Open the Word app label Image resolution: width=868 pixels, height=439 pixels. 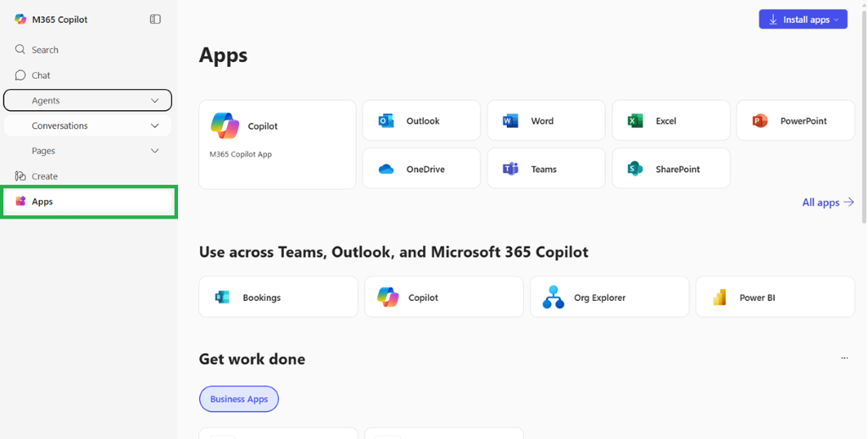(x=542, y=120)
